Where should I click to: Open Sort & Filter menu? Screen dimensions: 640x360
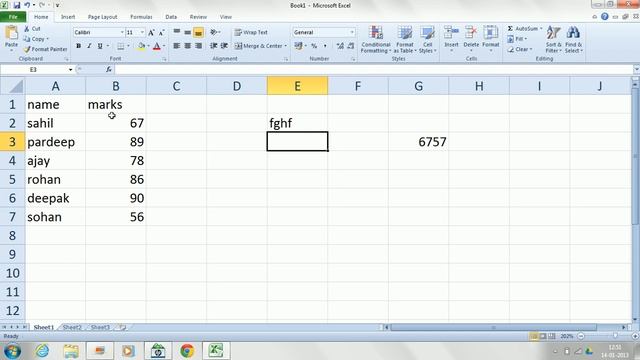point(553,40)
